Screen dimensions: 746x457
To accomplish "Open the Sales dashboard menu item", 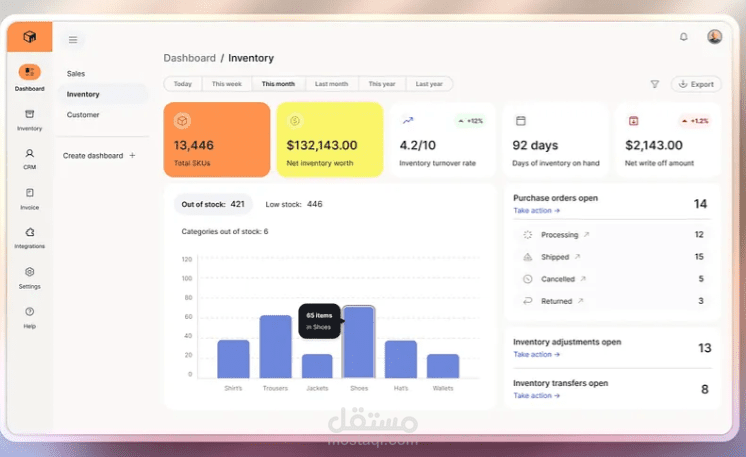I will pyautogui.click(x=76, y=74).
